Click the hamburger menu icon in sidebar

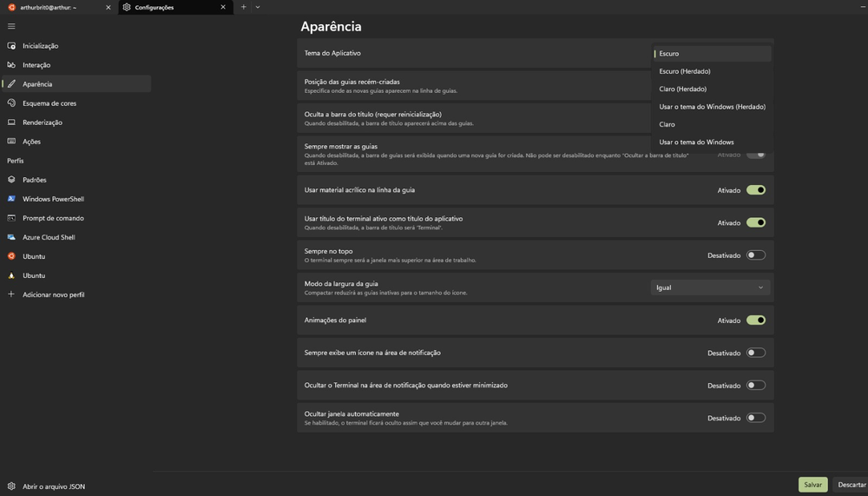[11, 26]
